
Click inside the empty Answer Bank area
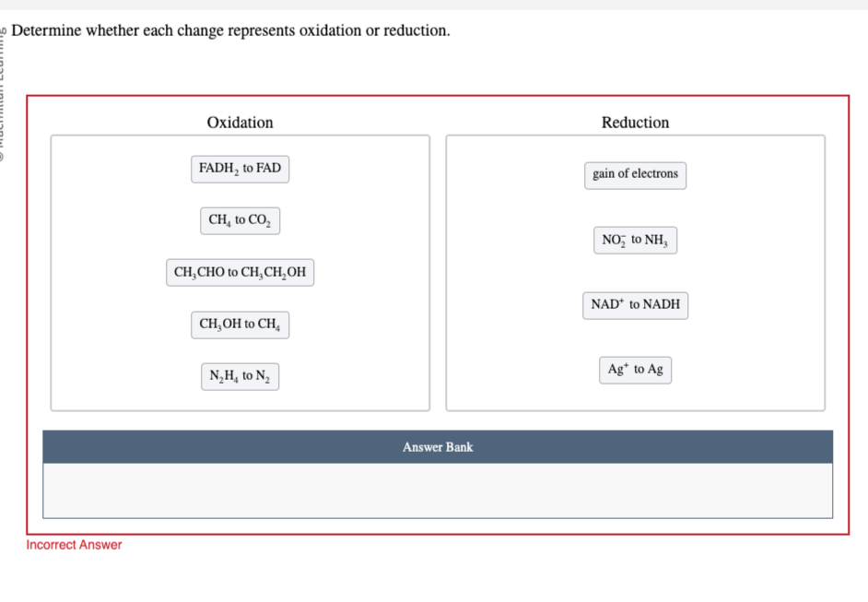click(x=437, y=490)
